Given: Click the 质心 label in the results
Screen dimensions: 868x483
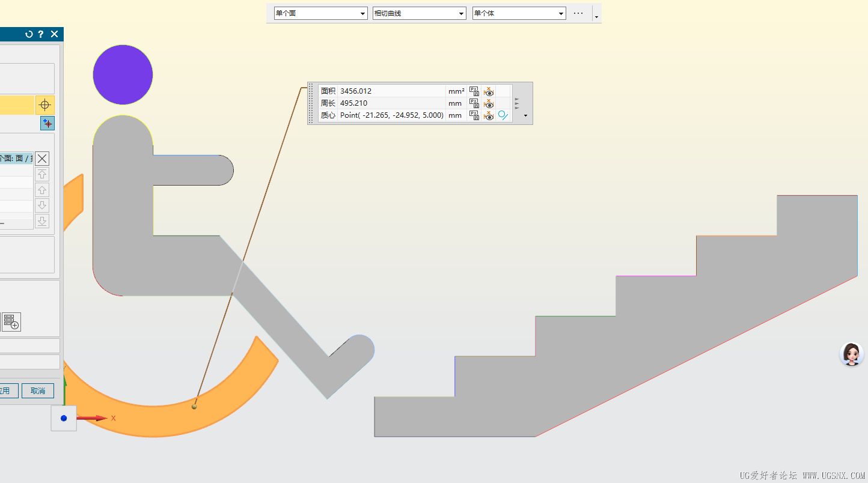Looking at the screenshot, I should (328, 115).
